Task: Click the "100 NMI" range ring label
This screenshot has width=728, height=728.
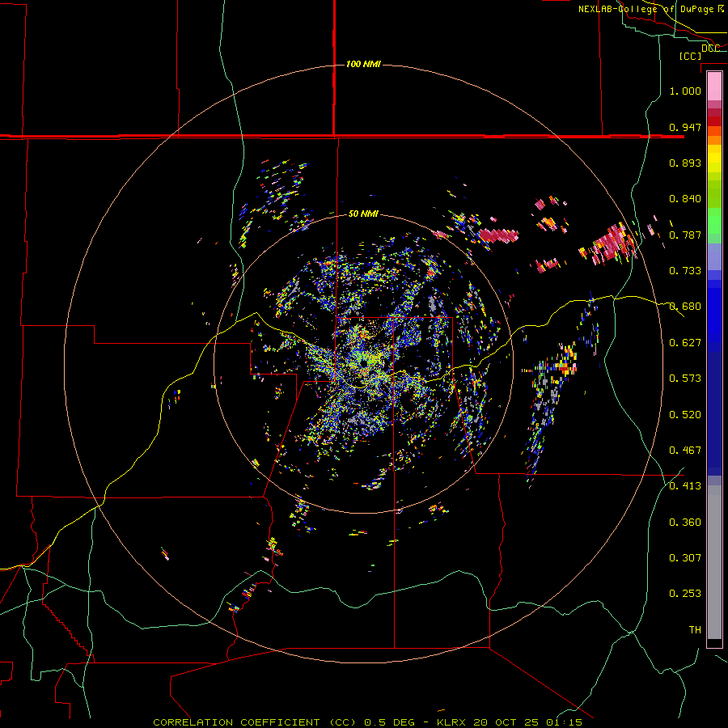Action: click(x=363, y=64)
